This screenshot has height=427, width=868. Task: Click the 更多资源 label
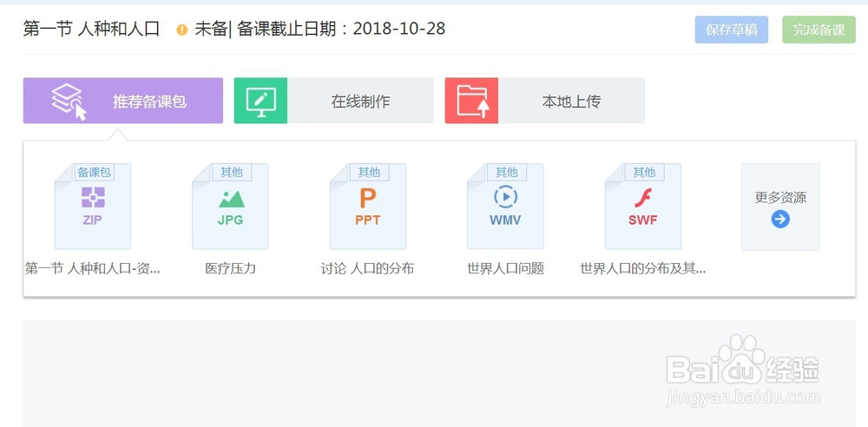click(780, 198)
